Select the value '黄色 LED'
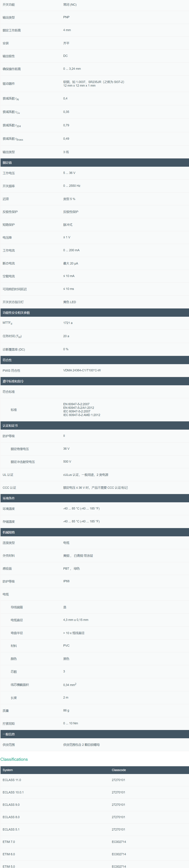Image resolution: width=189 pixels, height=868 pixels. [70, 302]
